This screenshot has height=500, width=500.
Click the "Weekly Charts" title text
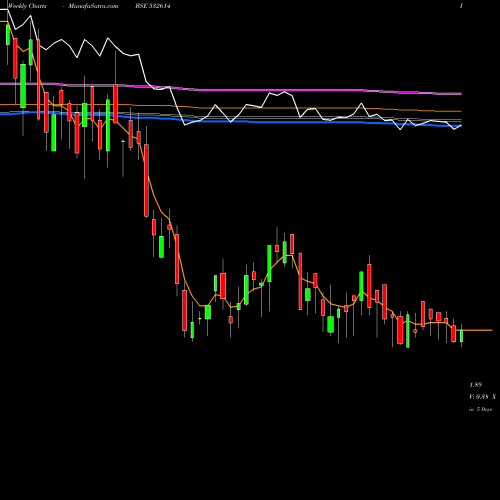pos(27,6)
